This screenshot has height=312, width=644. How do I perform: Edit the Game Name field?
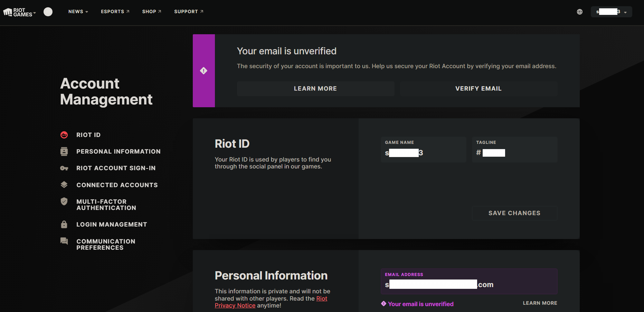pos(424,149)
